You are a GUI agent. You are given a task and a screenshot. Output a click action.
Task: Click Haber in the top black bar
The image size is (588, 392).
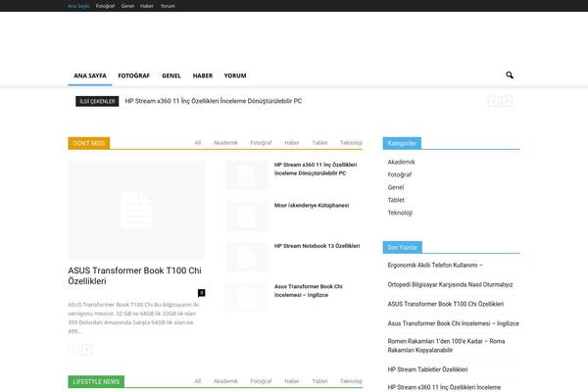coord(147,6)
